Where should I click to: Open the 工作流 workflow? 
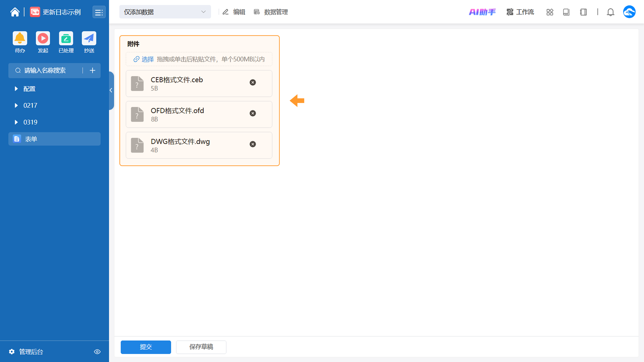(520, 12)
